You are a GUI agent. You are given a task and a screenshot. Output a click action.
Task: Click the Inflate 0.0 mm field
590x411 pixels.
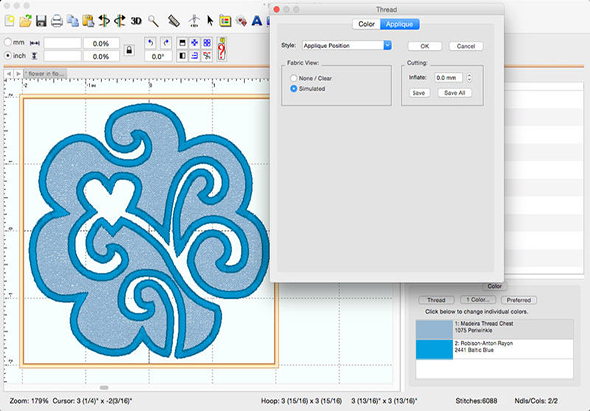tap(448, 78)
